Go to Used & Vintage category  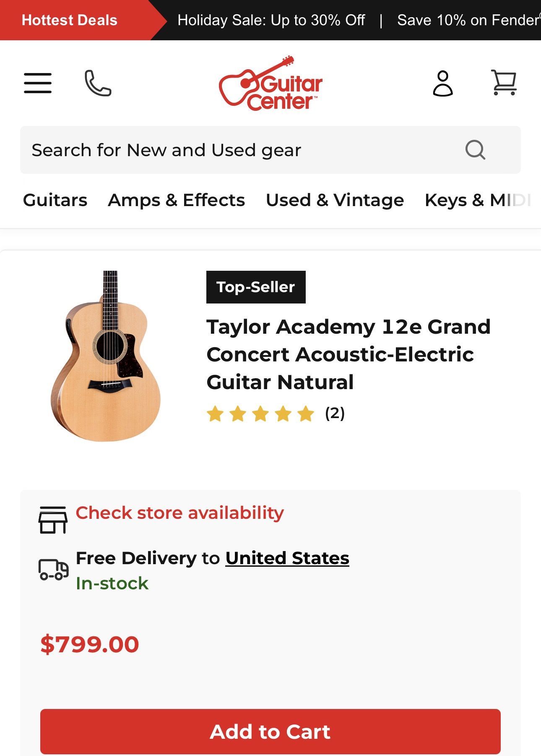click(335, 200)
